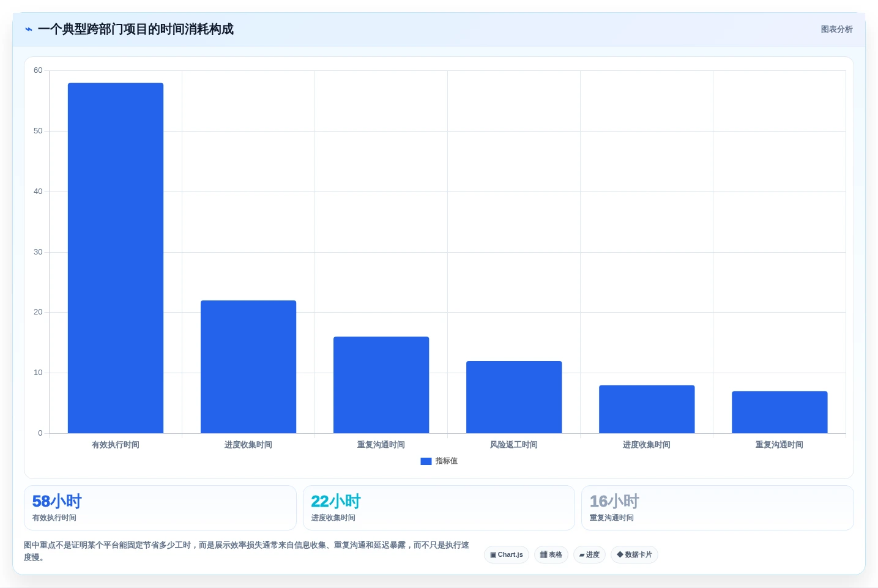Click the 有效执行时间 x-axis label
878x588 pixels.
[x=116, y=445]
